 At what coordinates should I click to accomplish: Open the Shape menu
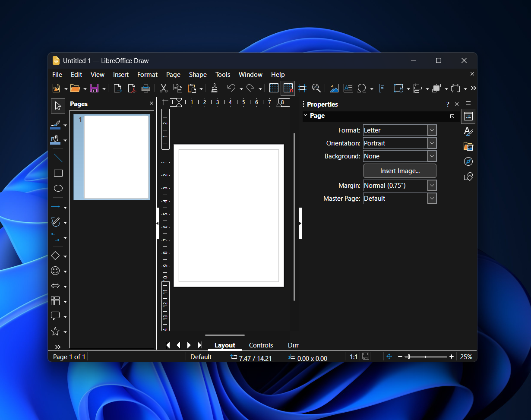pos(198,75)
